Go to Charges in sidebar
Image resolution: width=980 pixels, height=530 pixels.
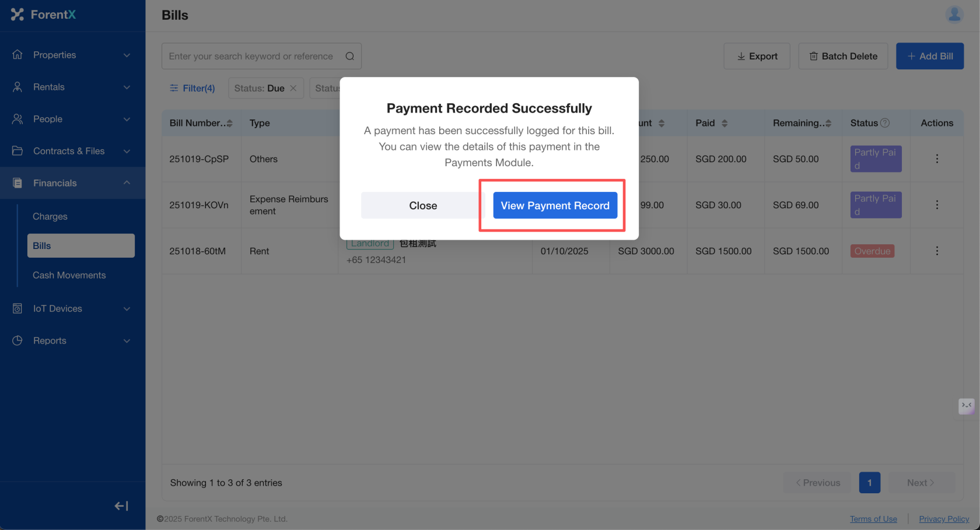point(50,216)
